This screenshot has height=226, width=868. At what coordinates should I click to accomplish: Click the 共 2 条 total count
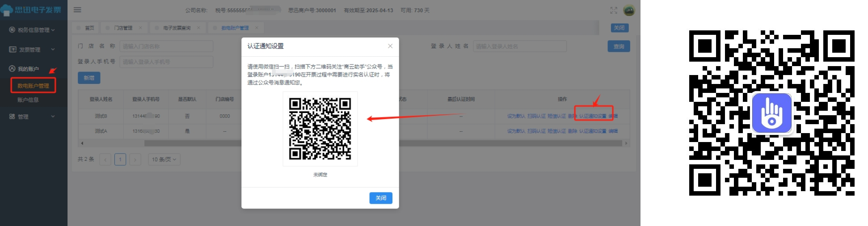(86, 159)
